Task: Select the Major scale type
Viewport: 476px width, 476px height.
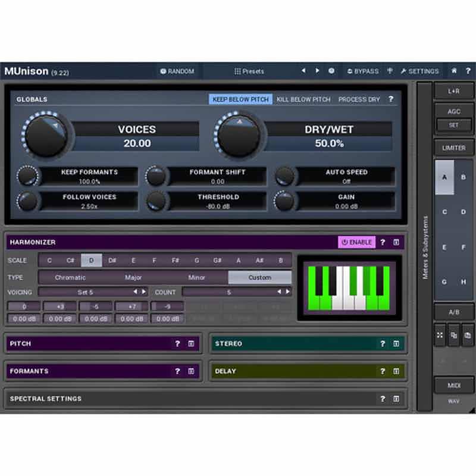Action: [134, 277]
